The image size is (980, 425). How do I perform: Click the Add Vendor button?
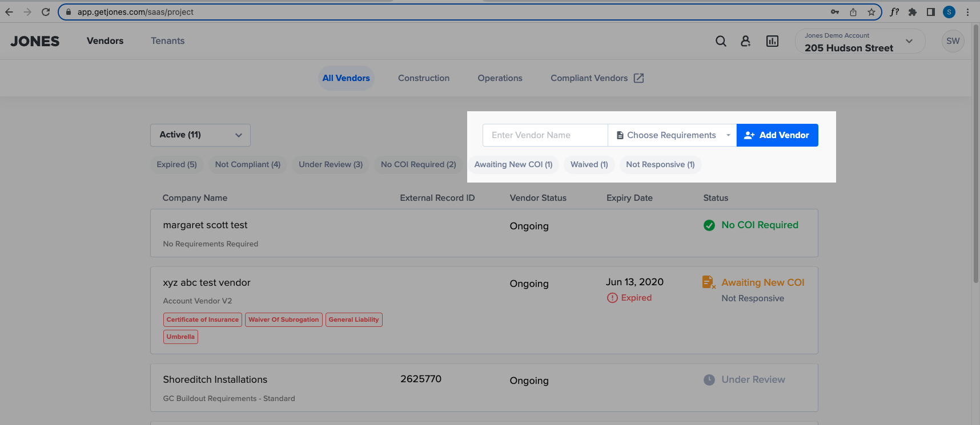pyautogui.click(x=777, y=135)
